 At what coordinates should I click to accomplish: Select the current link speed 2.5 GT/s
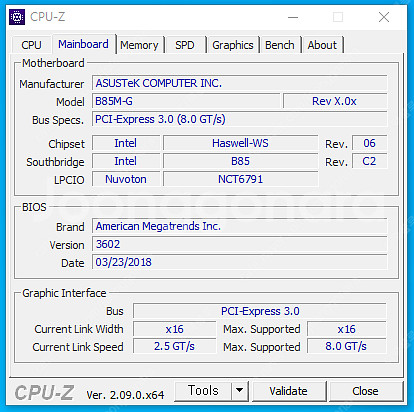point(174,346)
